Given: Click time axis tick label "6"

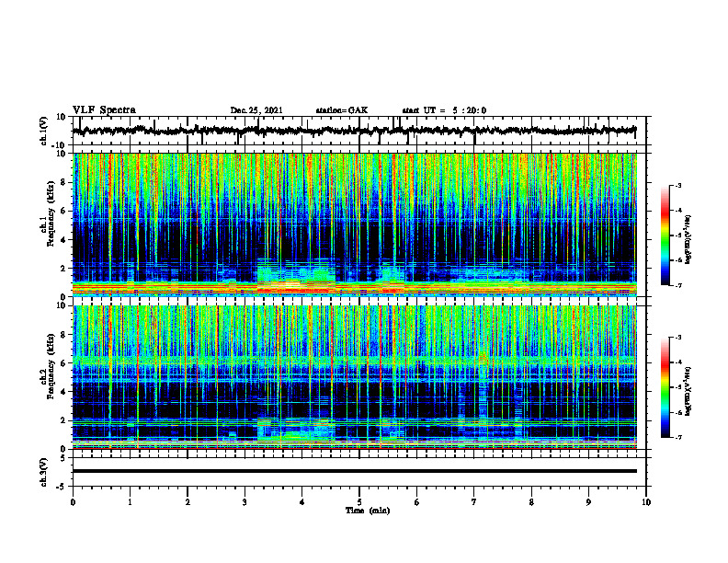Looking at the screenshot, I should point(417,502).
